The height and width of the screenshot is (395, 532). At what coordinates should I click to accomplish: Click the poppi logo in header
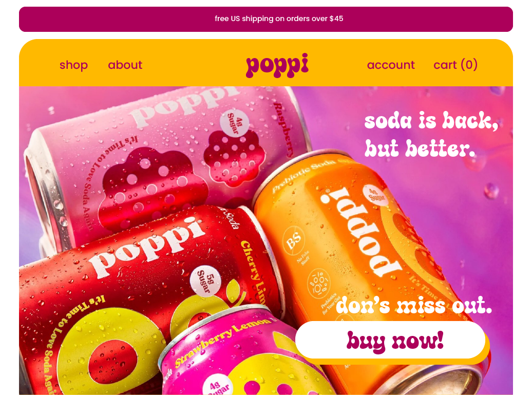click(x=277, y=65)
